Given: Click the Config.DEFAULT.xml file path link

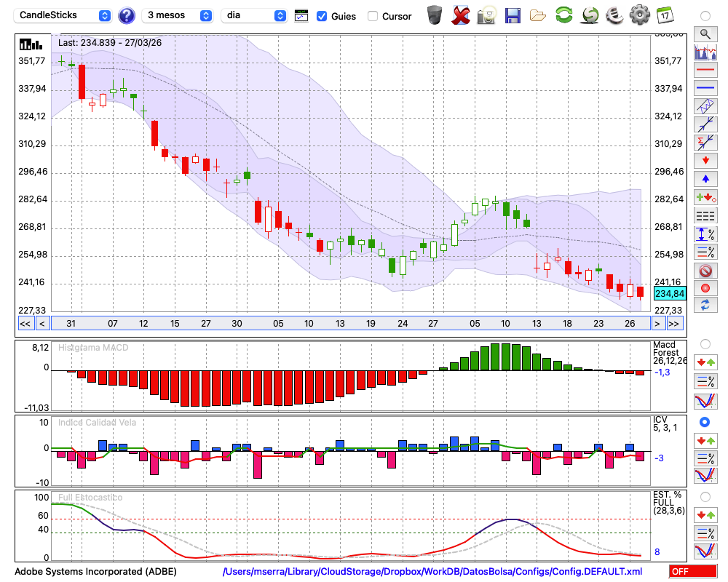Looking at the screenshot, I should point(432,572).
